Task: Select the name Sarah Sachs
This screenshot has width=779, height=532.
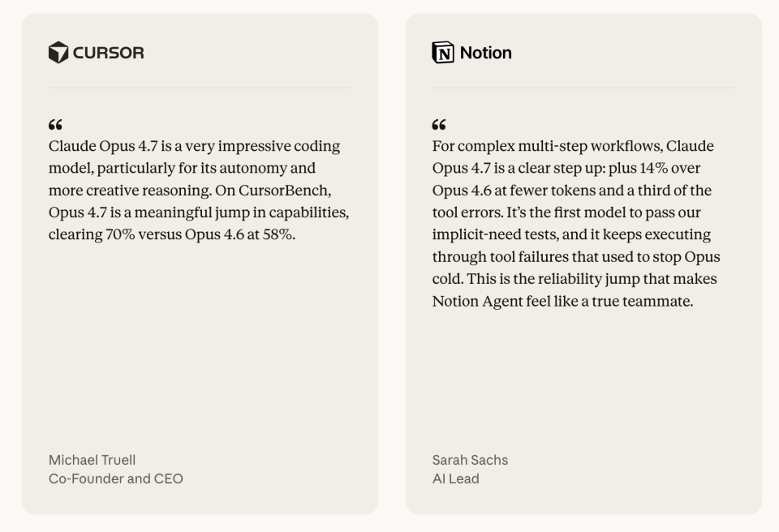Action: click(x=470, y=460)
